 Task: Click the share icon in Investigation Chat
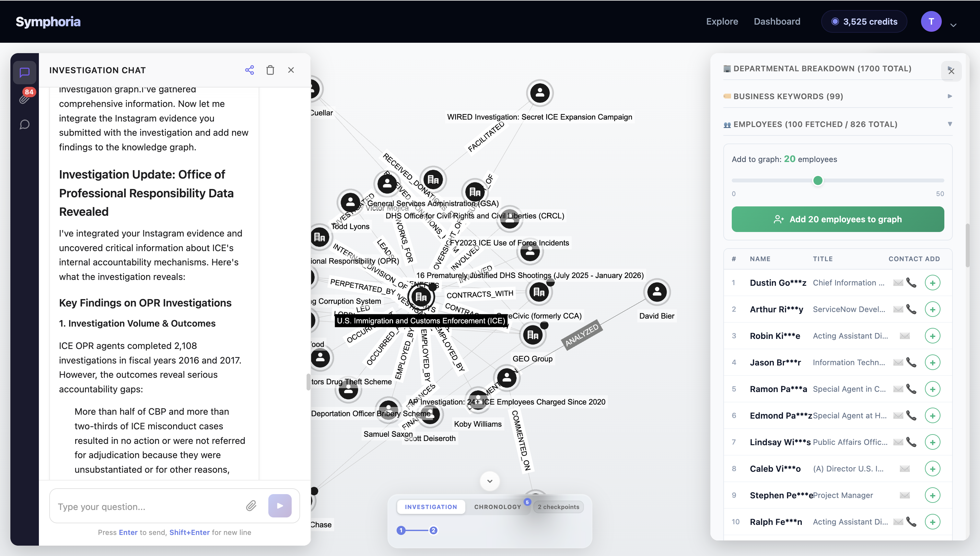[250, 70]
